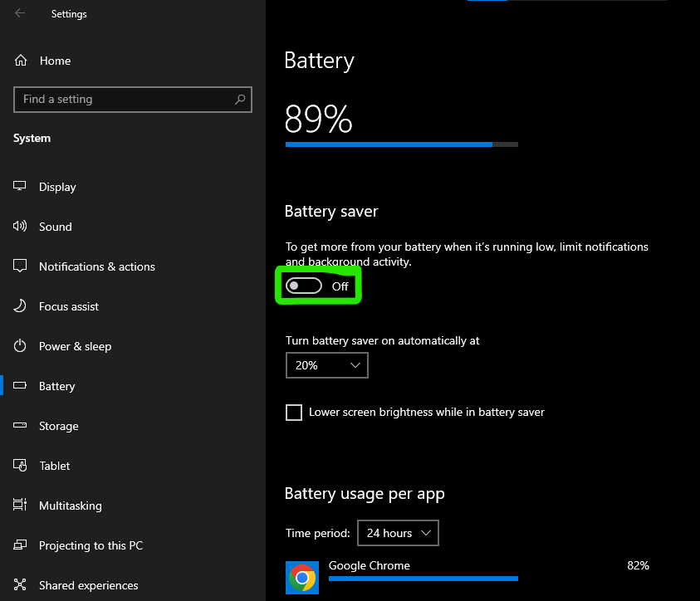Click the Google Chrome battery usage bar
The image size is (700, 601).
[423, 579]
